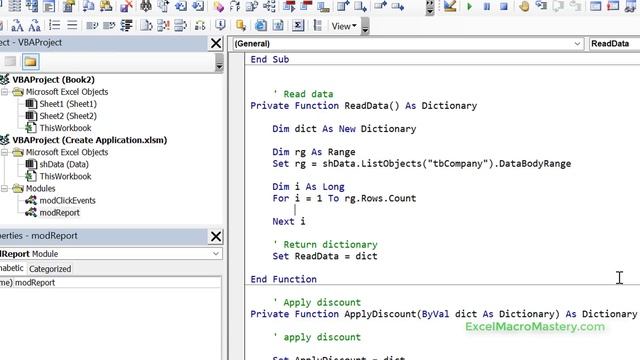Place cursor on 'Next i' line

click(289, 222)
